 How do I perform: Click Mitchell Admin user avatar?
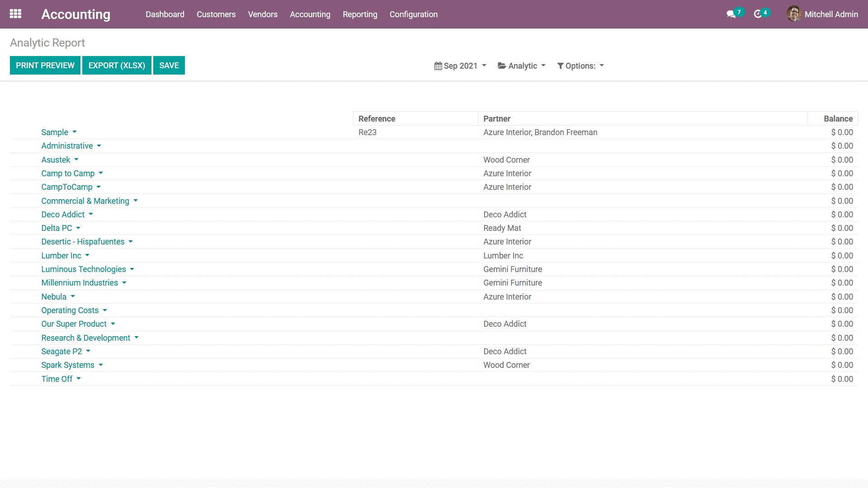click(794, 14)
